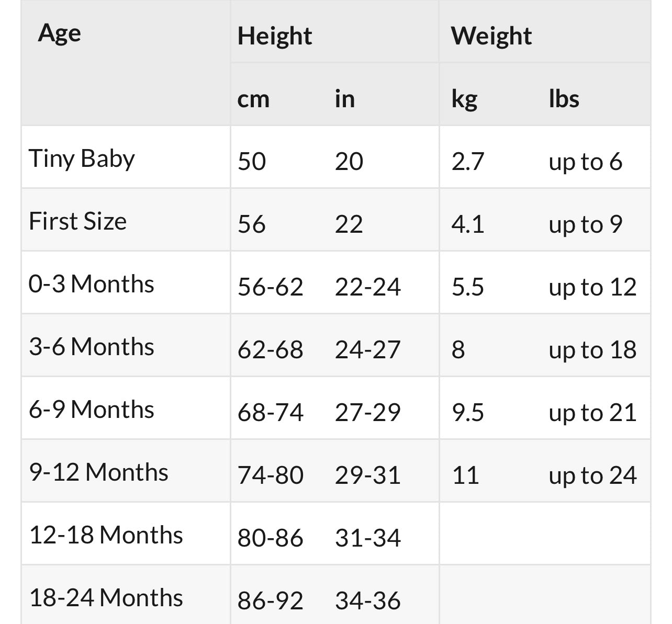Viewport: 672px width, 624px height.
Task: Select the First Size row label
Action: [77, 221]
